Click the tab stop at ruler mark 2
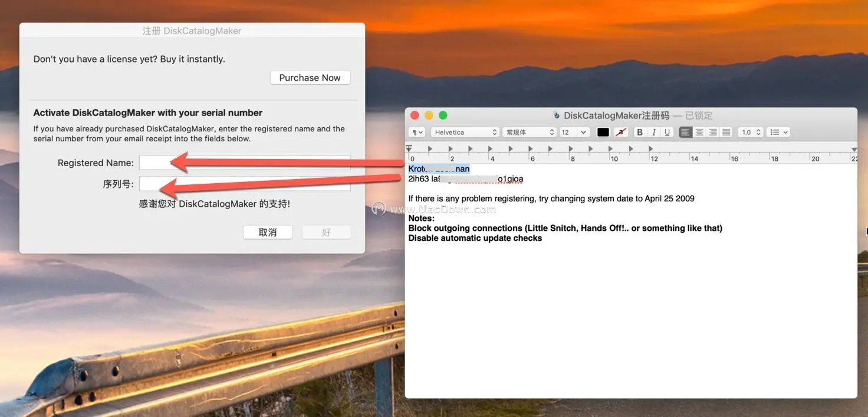868x417 pixels. click(x=450, y=149)
